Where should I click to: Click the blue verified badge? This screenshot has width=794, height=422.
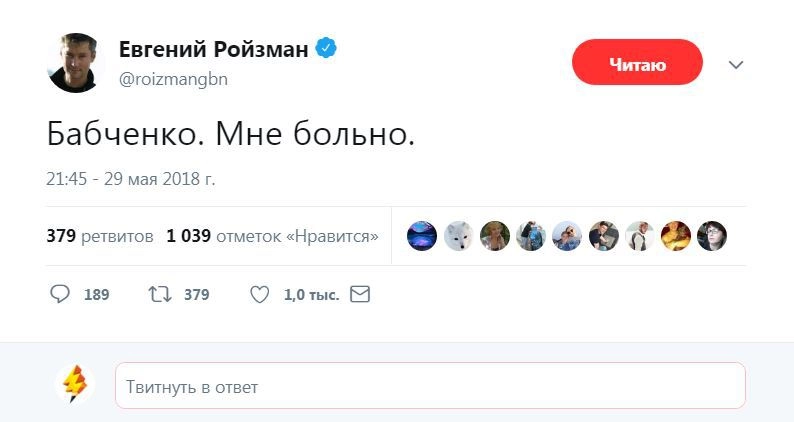tap(327, 48)
